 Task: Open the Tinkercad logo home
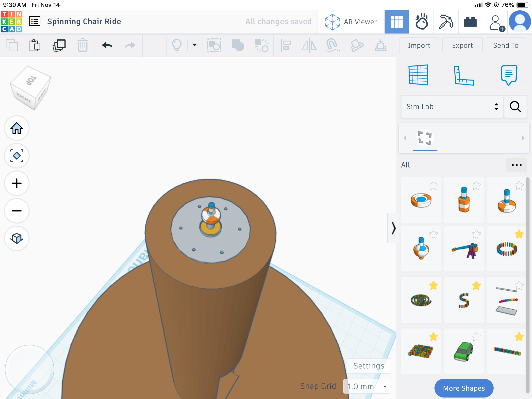point(12,22)
